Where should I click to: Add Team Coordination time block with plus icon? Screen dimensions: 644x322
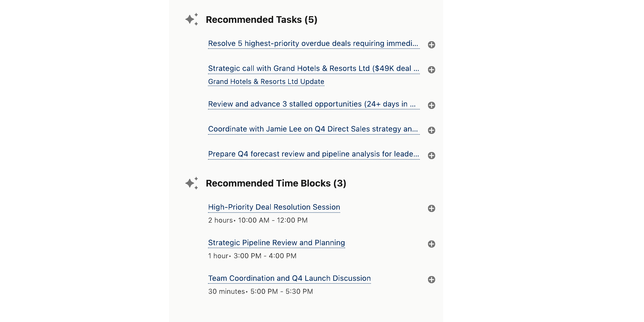(x=431, y=279)
